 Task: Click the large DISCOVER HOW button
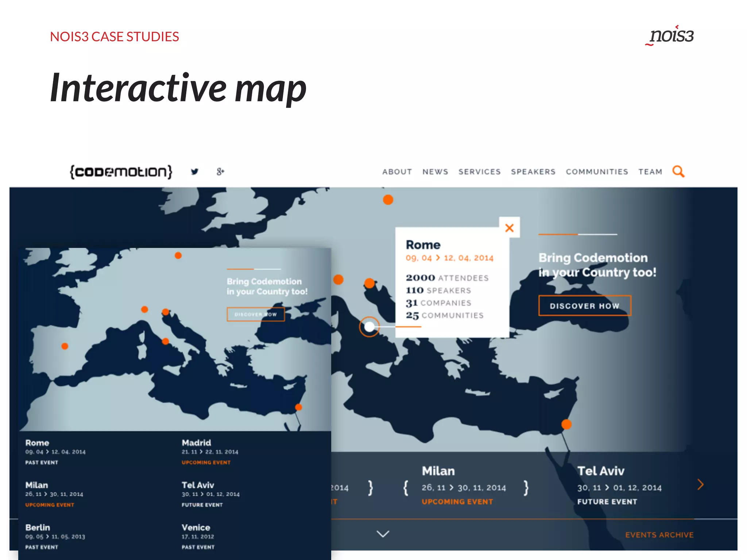point(585,306)
